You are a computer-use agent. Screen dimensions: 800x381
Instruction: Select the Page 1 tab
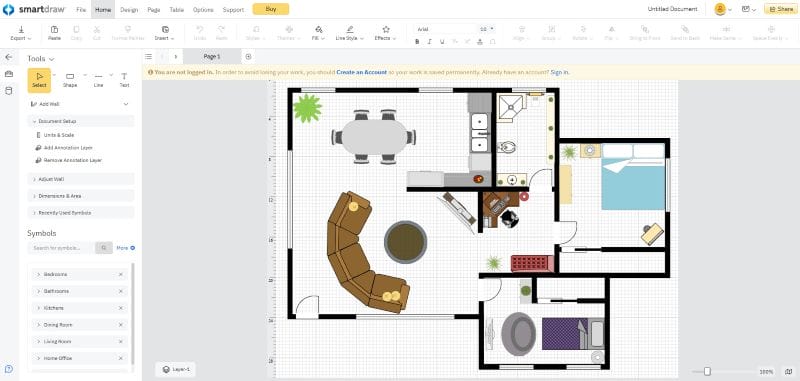(212, 57)
